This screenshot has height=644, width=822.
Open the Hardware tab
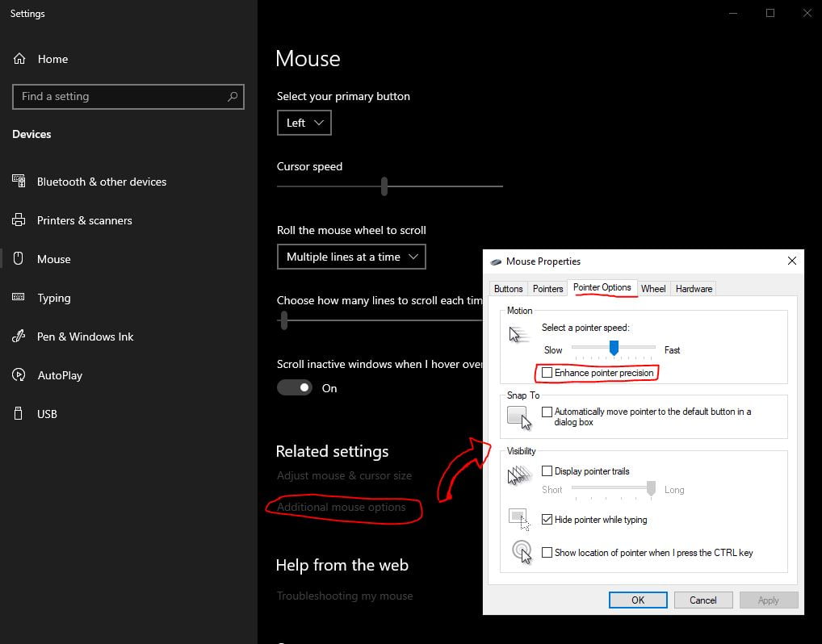[x=694, y=289]
